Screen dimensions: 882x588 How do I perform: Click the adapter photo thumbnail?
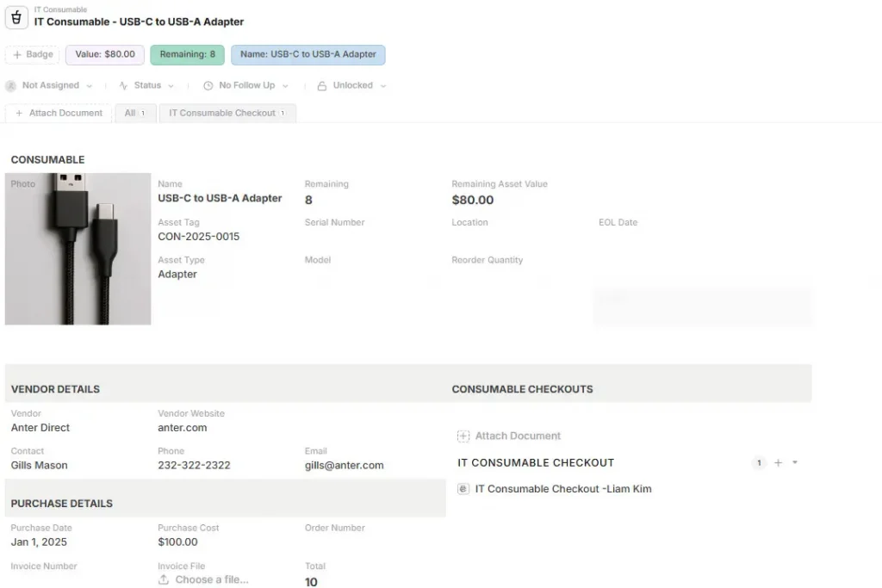click(78, 249)
